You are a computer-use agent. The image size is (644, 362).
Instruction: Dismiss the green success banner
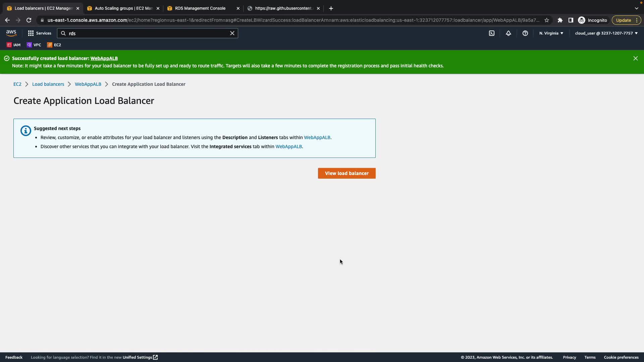pos(635,58)
